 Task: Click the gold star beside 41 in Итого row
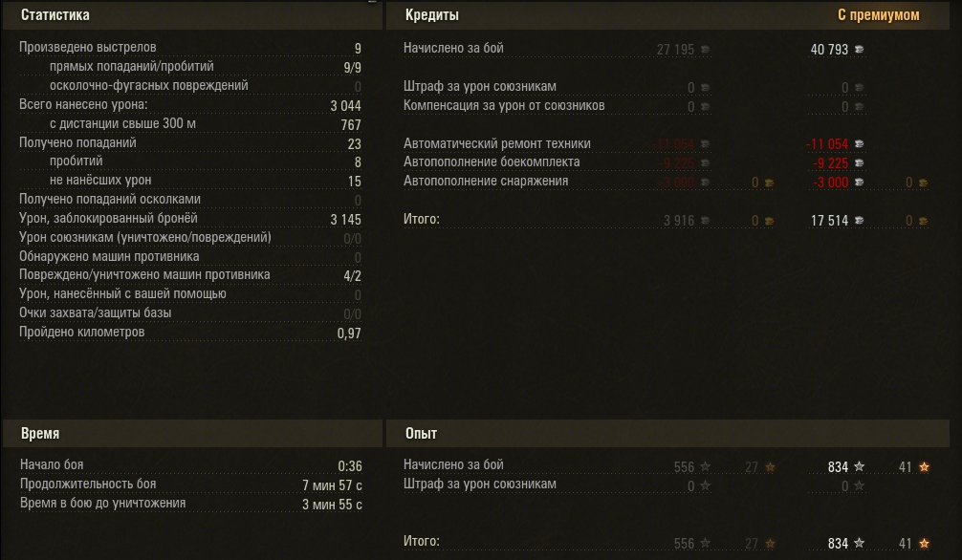[x=924, y=544]
